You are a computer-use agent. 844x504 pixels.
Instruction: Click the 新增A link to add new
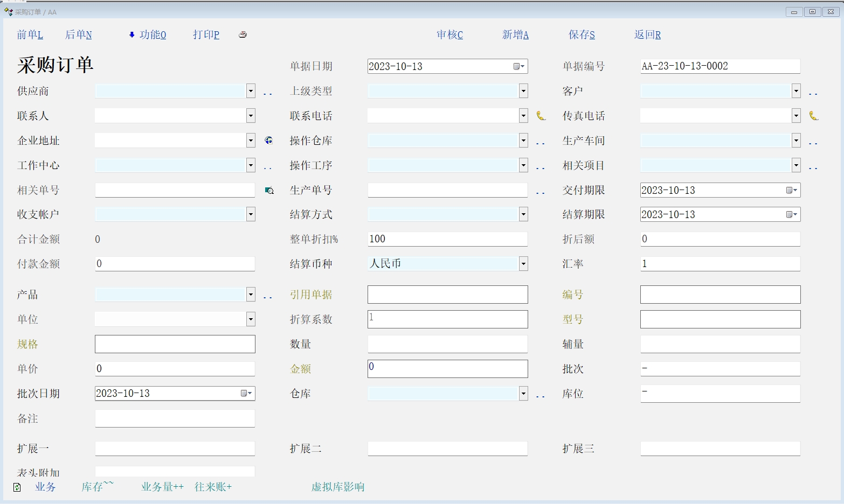point(515,35)
